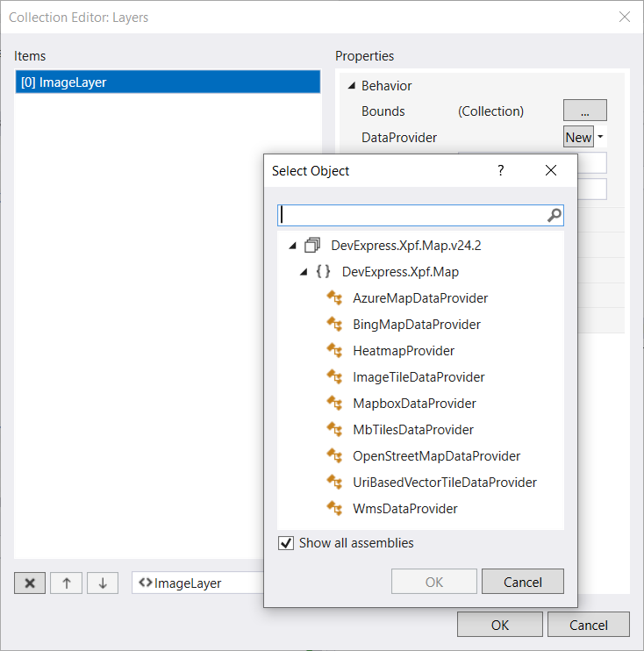This screenshot has height=651, width=644.
Task: Cancel the Collection Editor dialog
Action: click(589, 625)
